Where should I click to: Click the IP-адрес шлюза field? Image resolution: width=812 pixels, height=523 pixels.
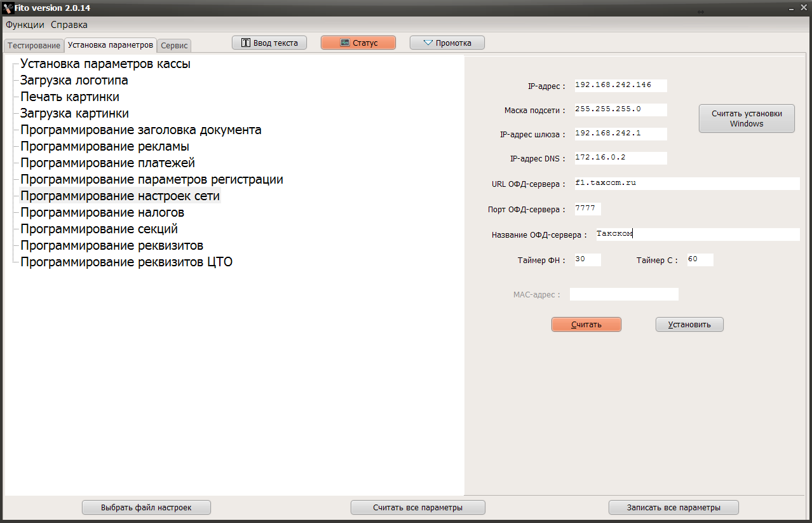pos(621,134)
